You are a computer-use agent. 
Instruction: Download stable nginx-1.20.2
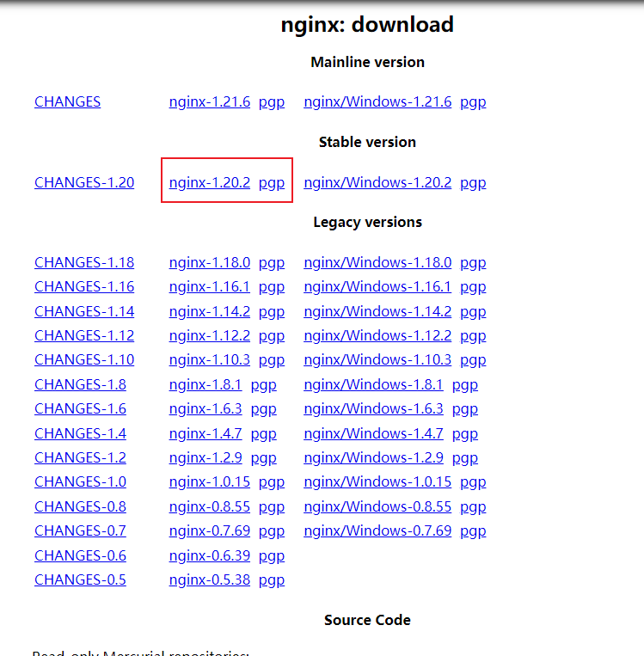coord(209,182)
